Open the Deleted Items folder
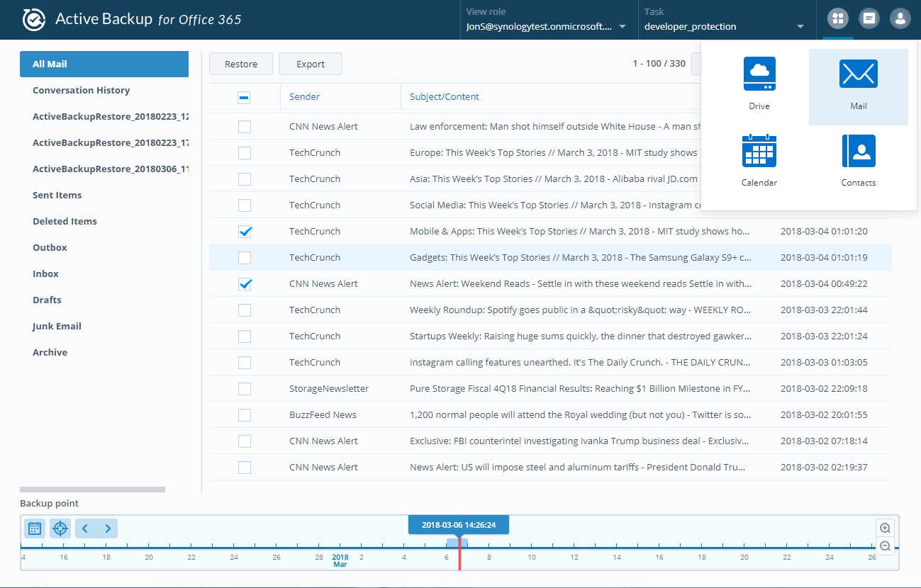The height and width of the screenshot is (588, 921). pos(65,221)
